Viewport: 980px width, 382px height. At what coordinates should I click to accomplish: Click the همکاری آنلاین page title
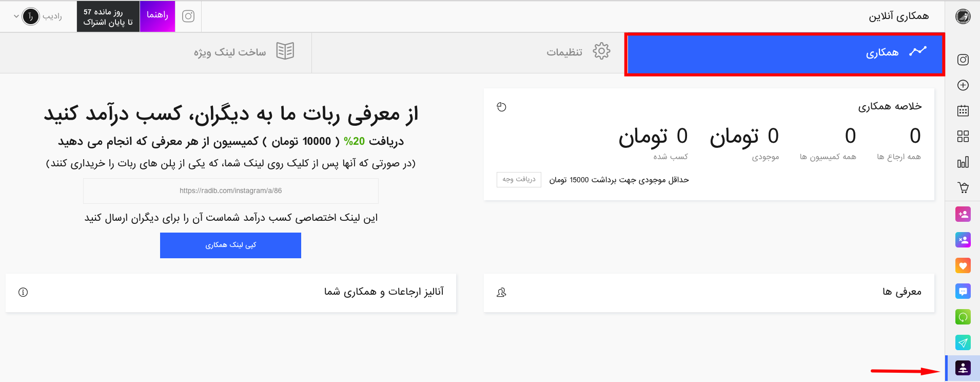[x=899, y=16]
